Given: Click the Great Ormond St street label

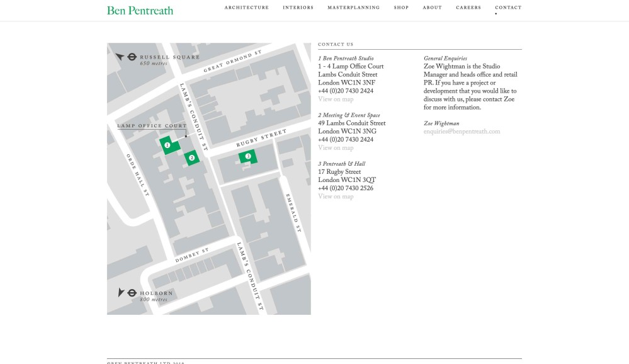Looking at the screenshot, I should coord(233,62).
